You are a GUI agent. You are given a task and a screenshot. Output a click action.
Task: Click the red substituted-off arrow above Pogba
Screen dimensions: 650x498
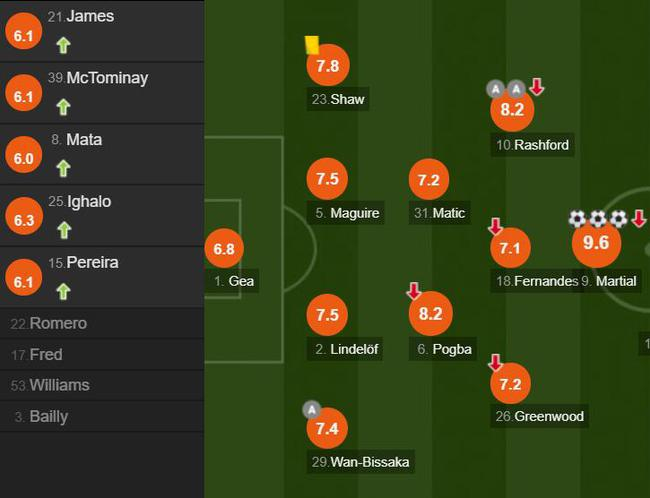(414, 291)
